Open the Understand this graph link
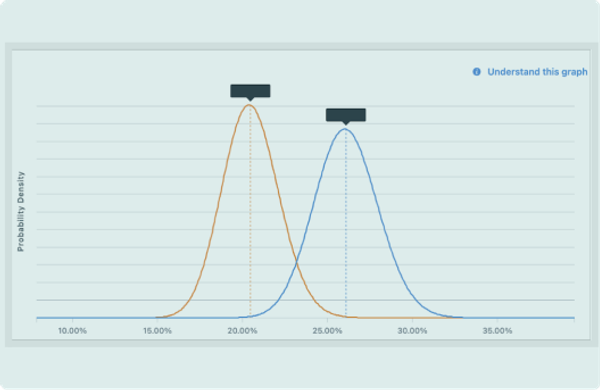600x390 pixels. (537, 72)
